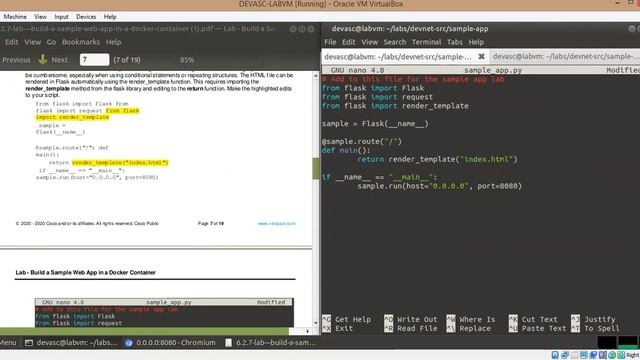Click the line 'from flask import render_template' in nano
The width and height of the screenshot is (640, 360).
pos(395,106)
